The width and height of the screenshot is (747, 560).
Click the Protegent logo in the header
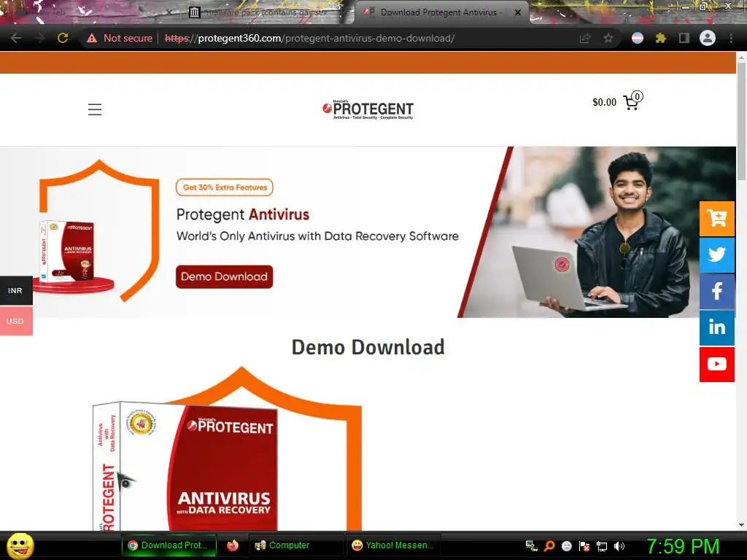368,109
